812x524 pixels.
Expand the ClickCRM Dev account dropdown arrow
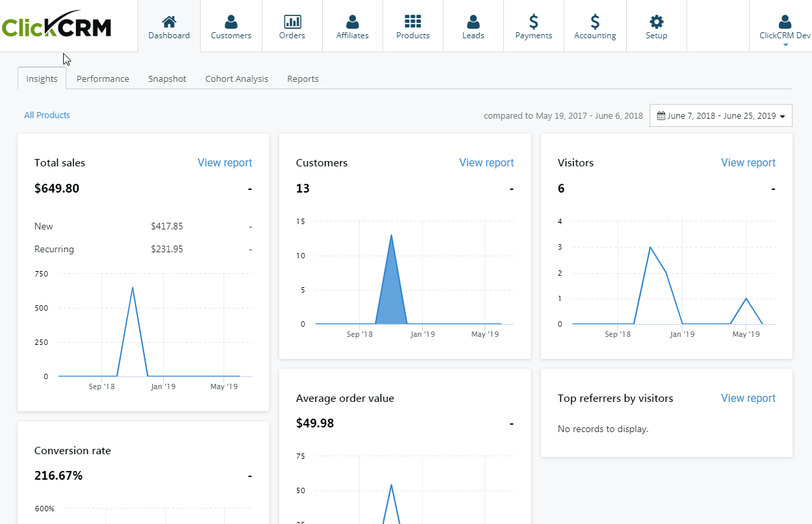[x=785, y=44]
